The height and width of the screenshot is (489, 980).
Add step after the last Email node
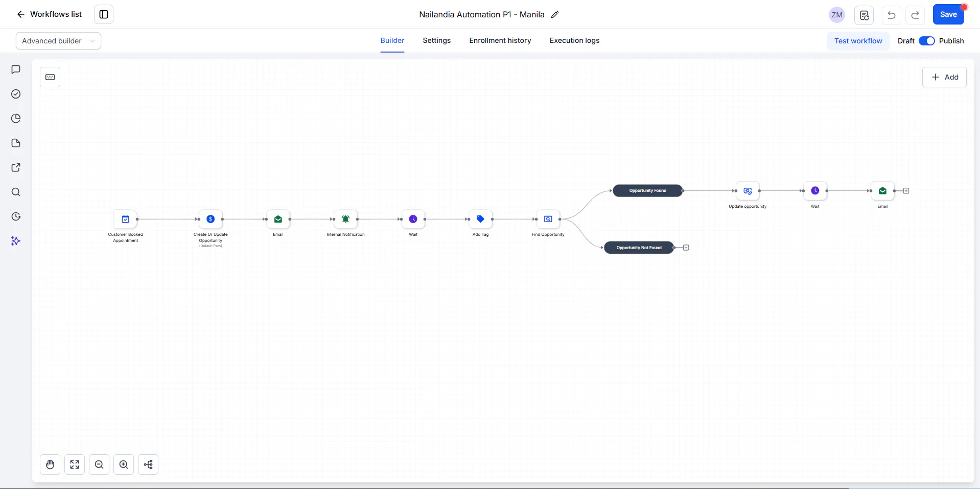tap(906, 191)
